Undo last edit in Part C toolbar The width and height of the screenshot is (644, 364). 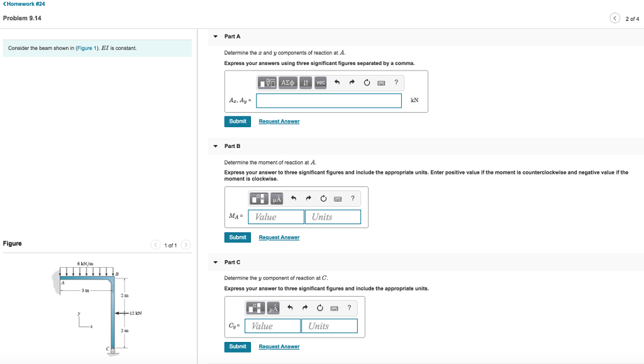(x=291, y=308)
